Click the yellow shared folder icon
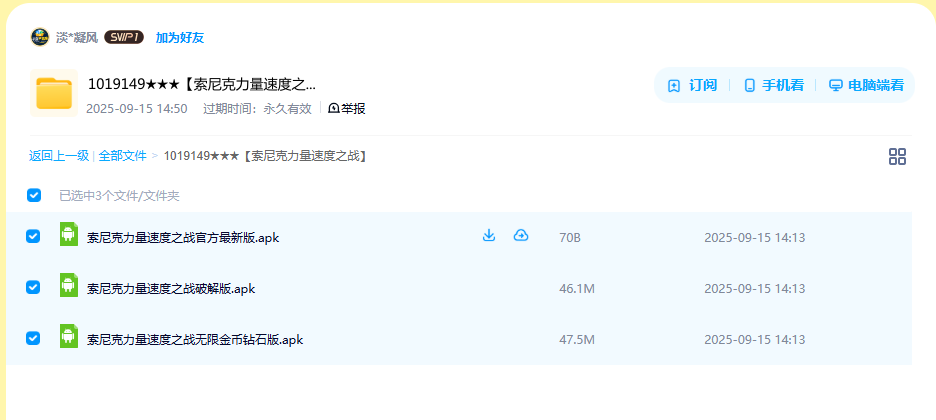Image resolution: width=936 pixels, height=420 pixels. tap(54, 93)
